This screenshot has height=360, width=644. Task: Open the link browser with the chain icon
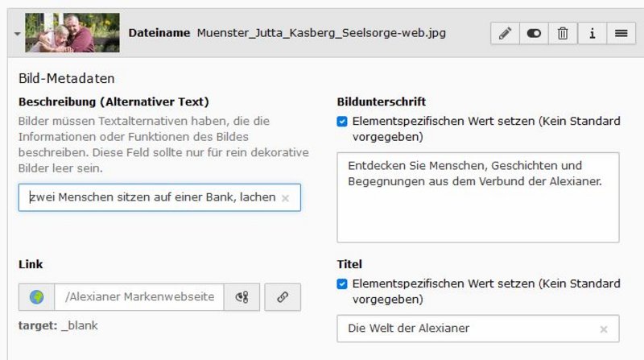[283, 297]
